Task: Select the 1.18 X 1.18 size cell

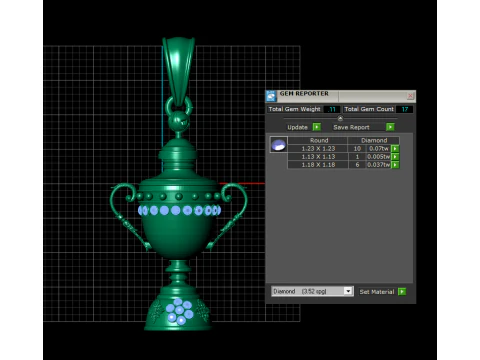Action: (318, 165)
